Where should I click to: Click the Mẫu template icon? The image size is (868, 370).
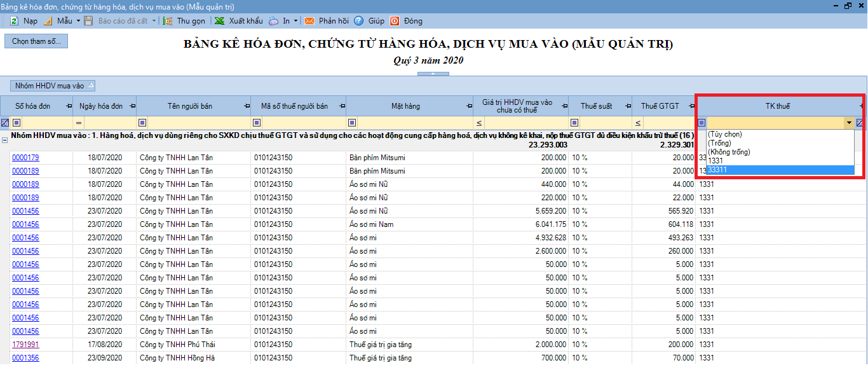48,21
